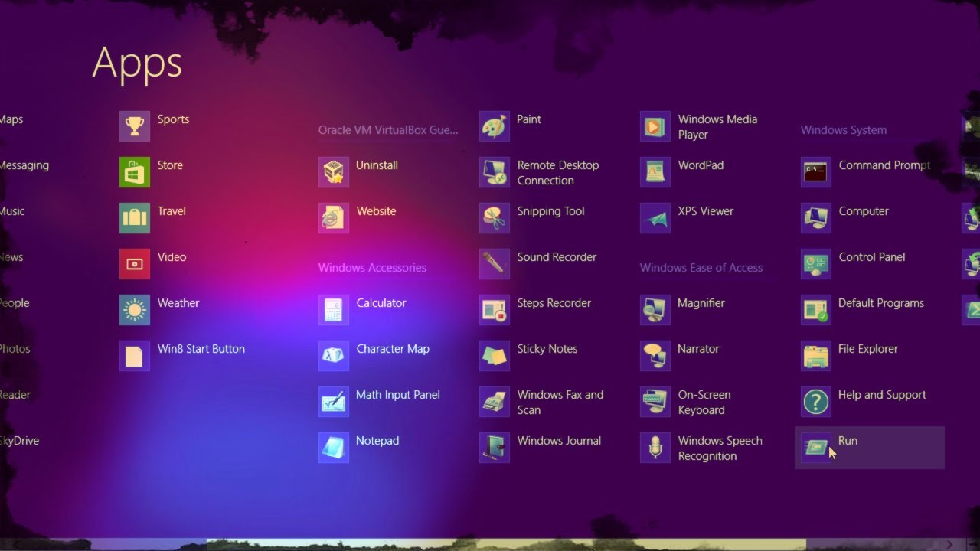Click the Run app icon
The height and width of the screenshot is (551, 980).
(816, 448)
